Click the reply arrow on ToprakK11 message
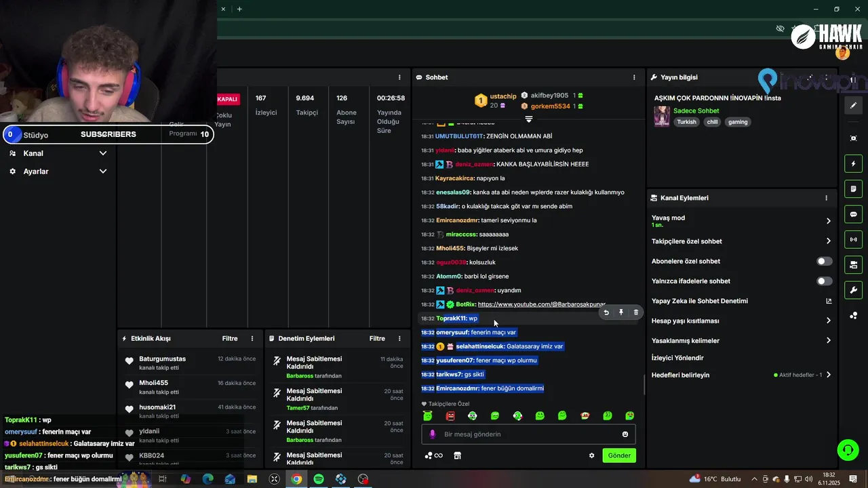Screen dimensions: 868x488 point(606,312)
